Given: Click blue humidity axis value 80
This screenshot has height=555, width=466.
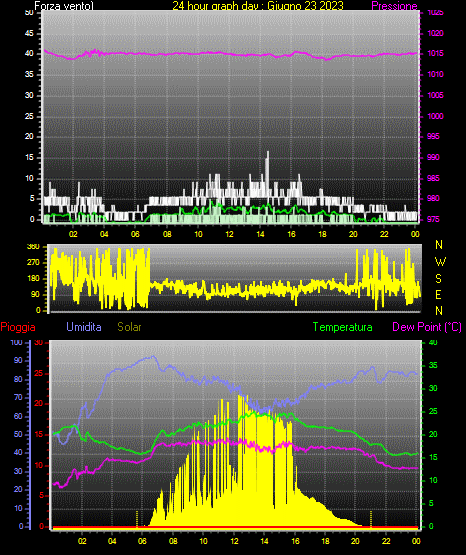Looking at the screenshot, I should [18, 379].
